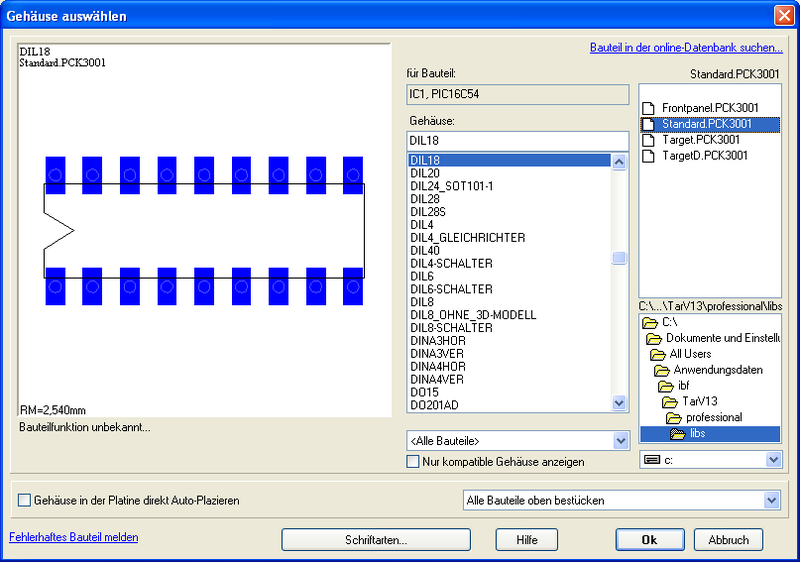
Task: Select the DIL4 list entry
Action: [509, 225]
